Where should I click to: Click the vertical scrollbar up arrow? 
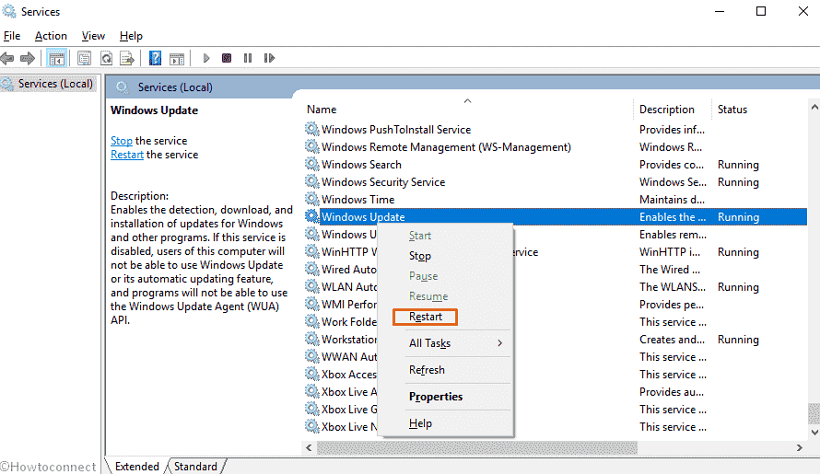[814, 107]
